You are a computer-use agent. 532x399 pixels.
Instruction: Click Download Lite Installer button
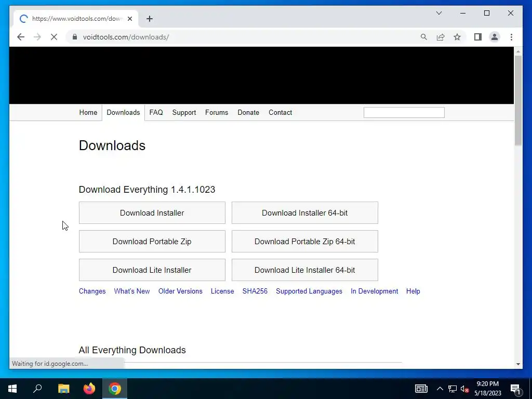click(x=152, y=270)
